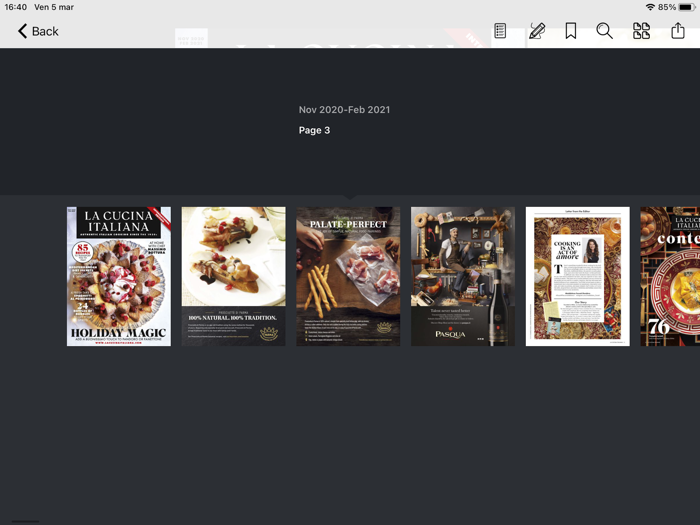Check the battery indicator in status bar
The width and height of the screenshot is (700, 525).
pos(687,7)
